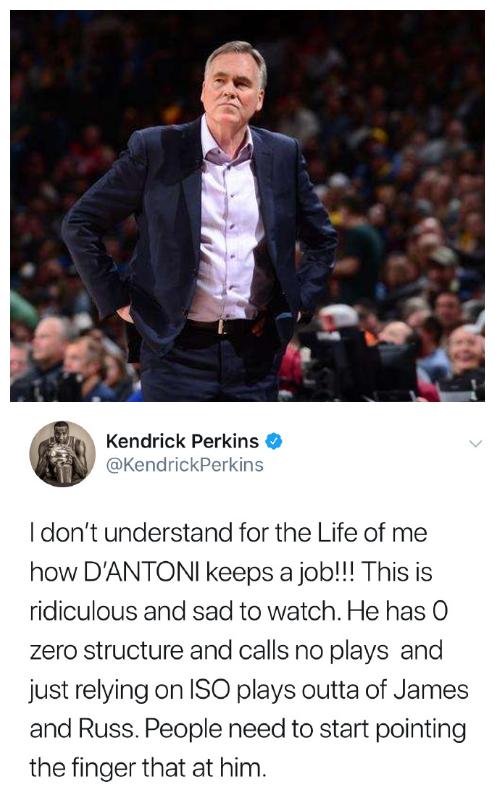Click the Kendrick Perkins display name

coord(182,441)
